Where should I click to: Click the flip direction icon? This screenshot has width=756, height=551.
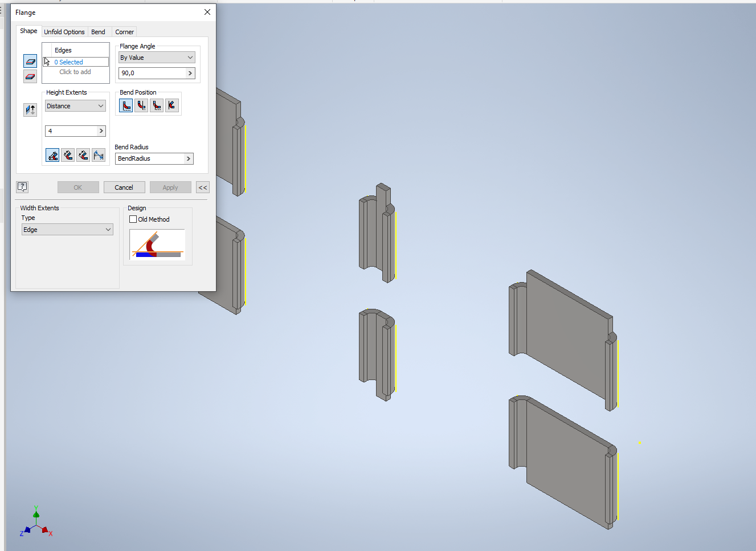click(30, 109)
